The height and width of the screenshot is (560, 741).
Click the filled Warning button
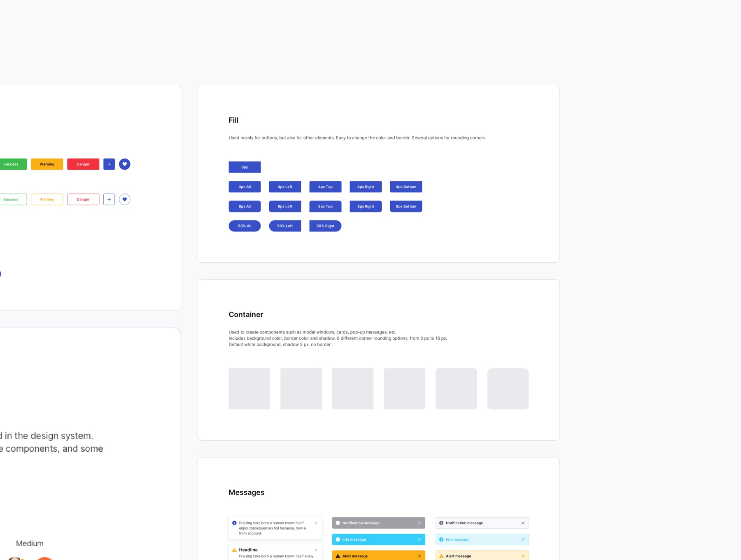(47, 164)
